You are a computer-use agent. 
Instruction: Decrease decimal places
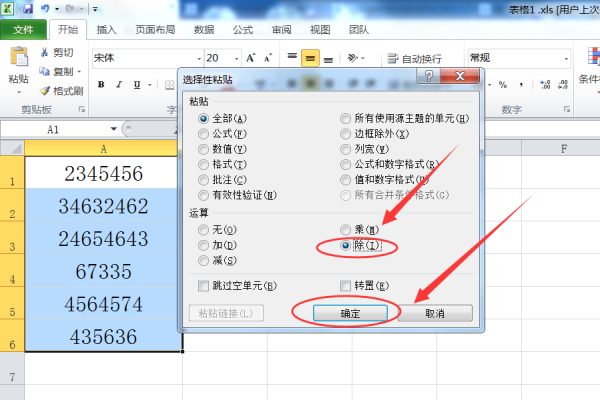tap(563, 85)
